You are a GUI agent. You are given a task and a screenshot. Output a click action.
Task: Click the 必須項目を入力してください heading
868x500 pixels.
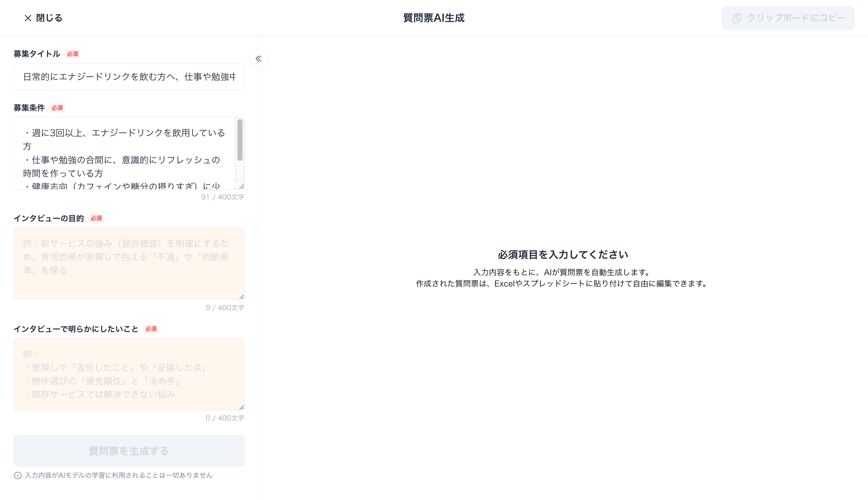pos(563,254)
